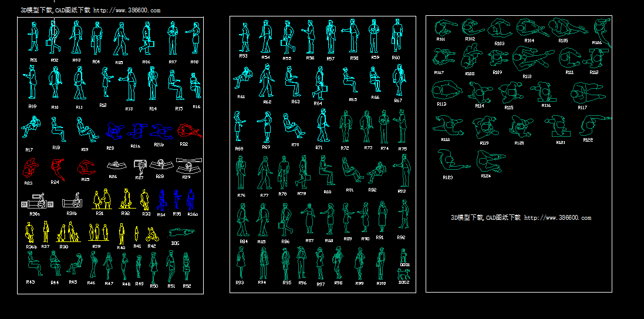Click the R60 label text

[x=396, y=58]
